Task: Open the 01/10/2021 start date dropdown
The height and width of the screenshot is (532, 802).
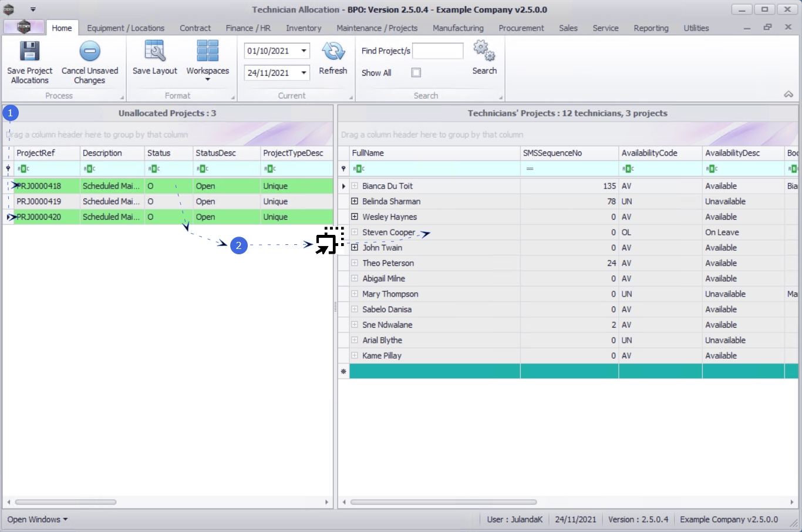Action: [x=304, y=51]
